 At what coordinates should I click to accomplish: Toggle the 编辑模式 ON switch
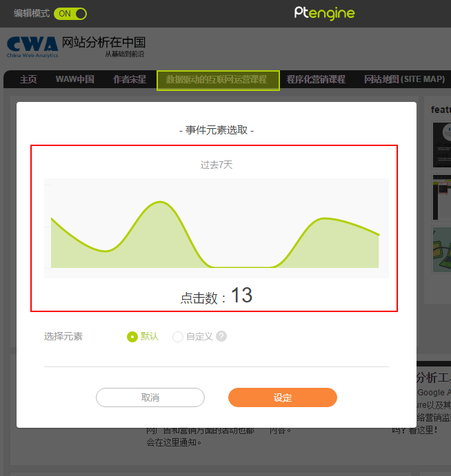[x=70, y=14]
